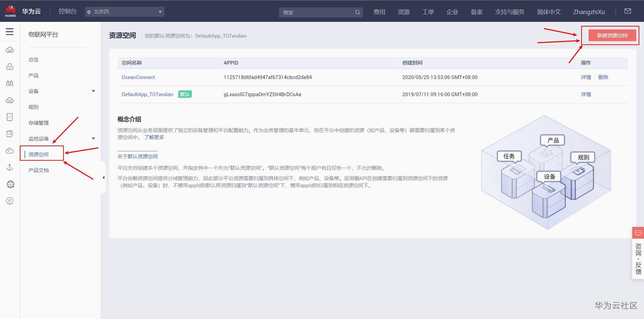Delete the OceanConnect resource space
The width and height of the screenshot is (644, 319).
(603, 77)
